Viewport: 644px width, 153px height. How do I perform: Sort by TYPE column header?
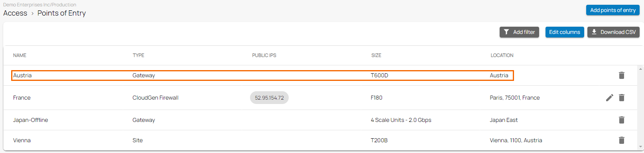[x=138, y=55]
